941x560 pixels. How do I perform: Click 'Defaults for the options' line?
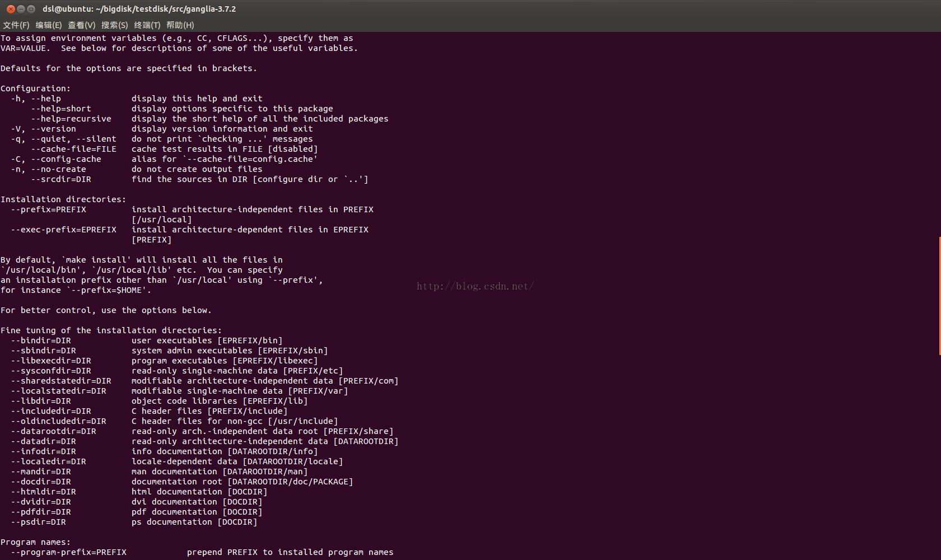point(129,68)
